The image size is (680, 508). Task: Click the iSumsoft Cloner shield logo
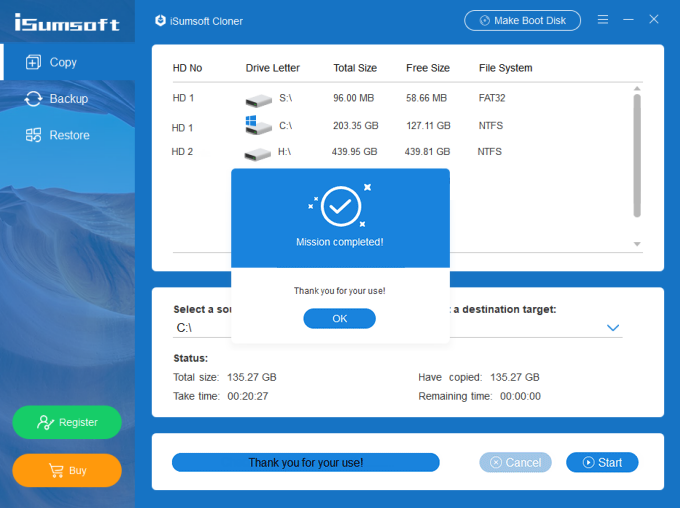pos(160,20)
